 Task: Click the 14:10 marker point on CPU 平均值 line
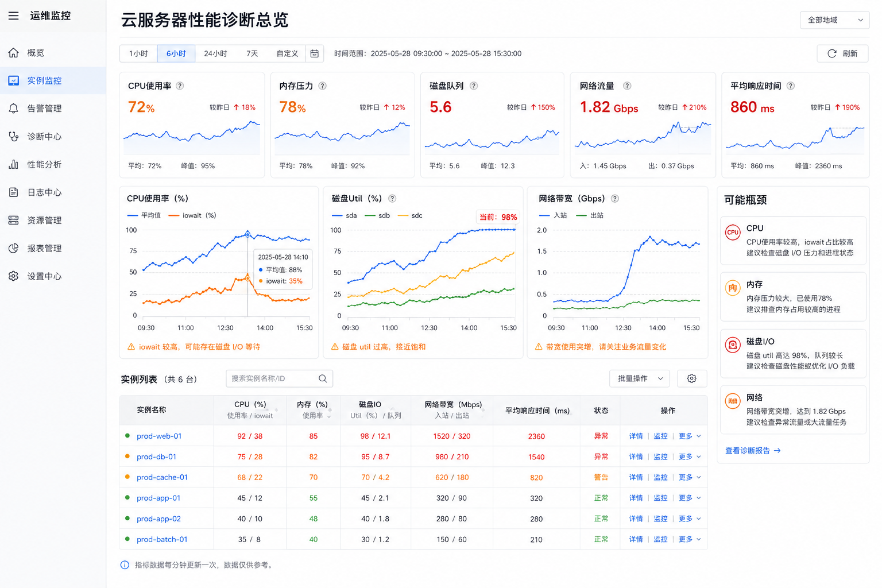point(247,234)
